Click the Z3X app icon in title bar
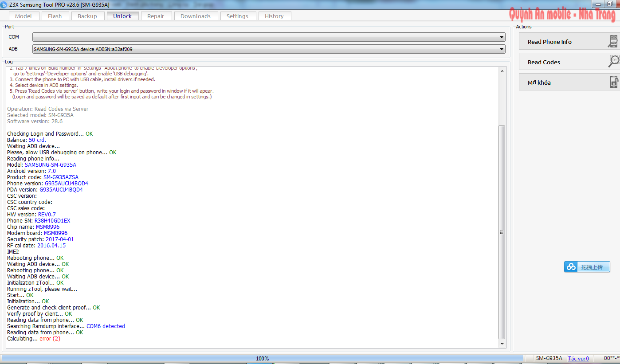Screen dimensions: 620x364 click(x=4, y=4)
